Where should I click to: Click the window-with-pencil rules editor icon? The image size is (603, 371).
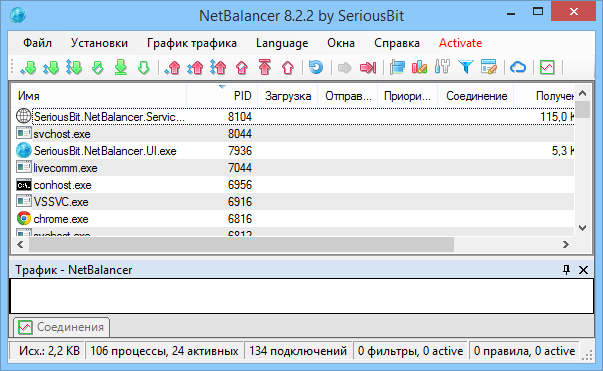point(489,67)
